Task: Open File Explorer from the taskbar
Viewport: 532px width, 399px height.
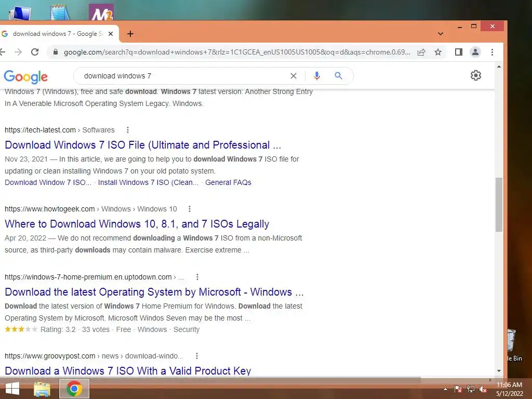Action: coord(42,389)
